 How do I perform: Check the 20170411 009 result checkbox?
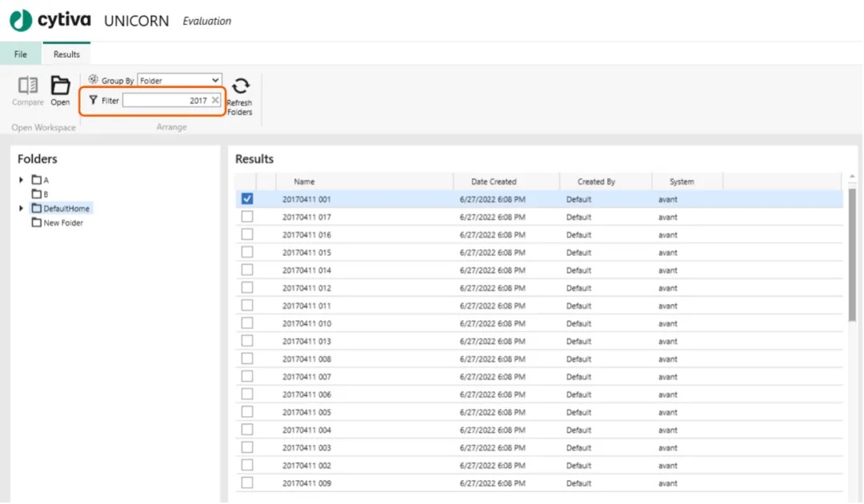(247, 482)
